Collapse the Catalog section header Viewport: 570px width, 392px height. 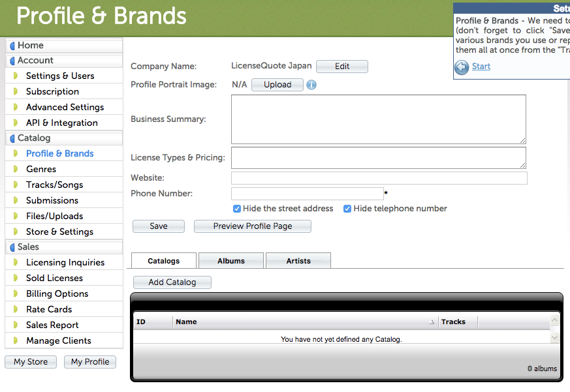point(34,138)
